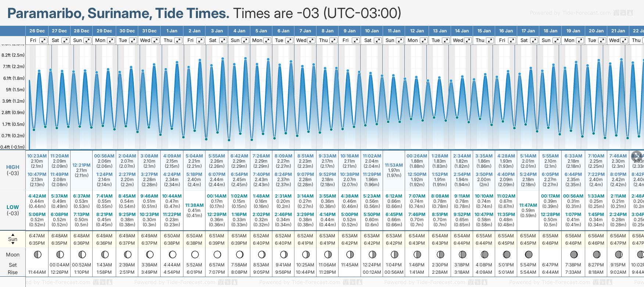Click the expand icon beside Sat 10 Jan

pos(378,40)
